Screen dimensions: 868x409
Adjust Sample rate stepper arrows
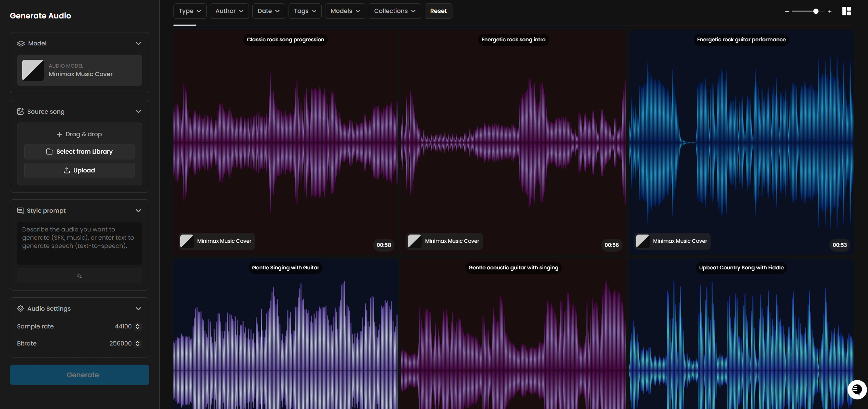point(138,326)
